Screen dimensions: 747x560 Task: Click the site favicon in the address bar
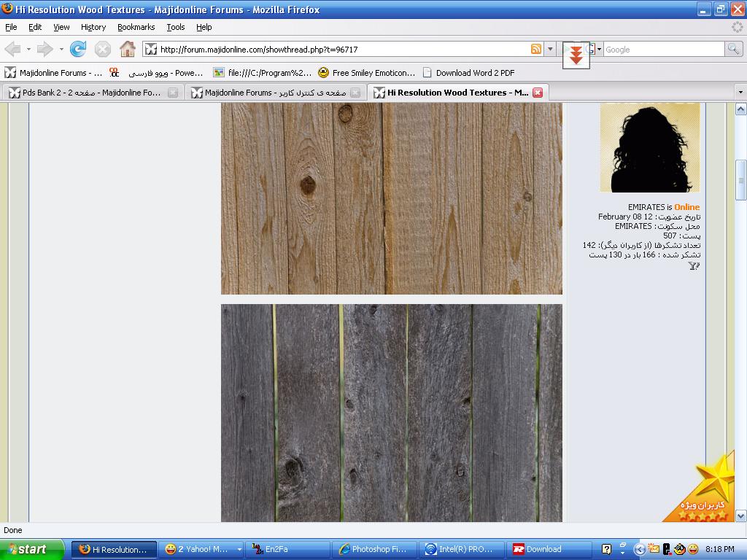click(151, 49)
